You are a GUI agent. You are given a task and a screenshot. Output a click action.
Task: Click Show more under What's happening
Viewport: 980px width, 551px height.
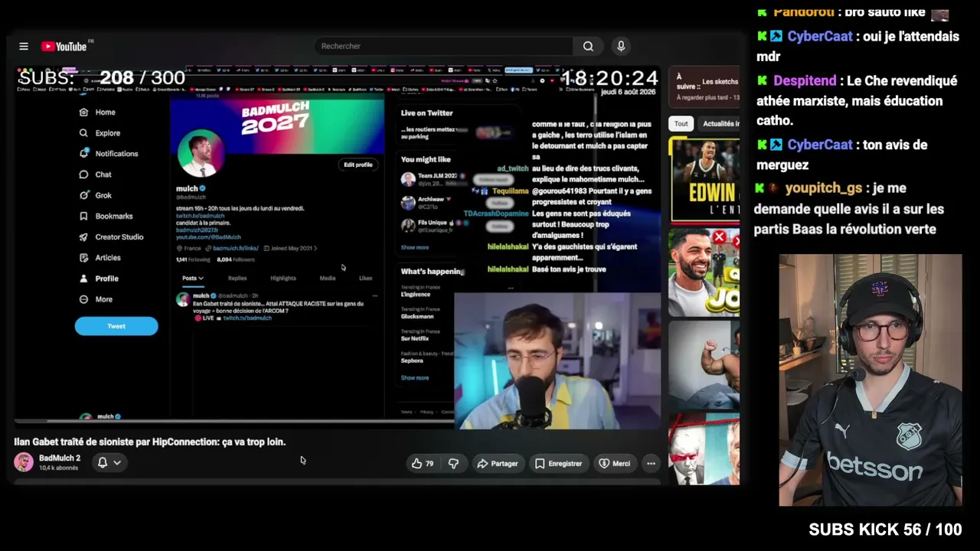coord(415,377)
